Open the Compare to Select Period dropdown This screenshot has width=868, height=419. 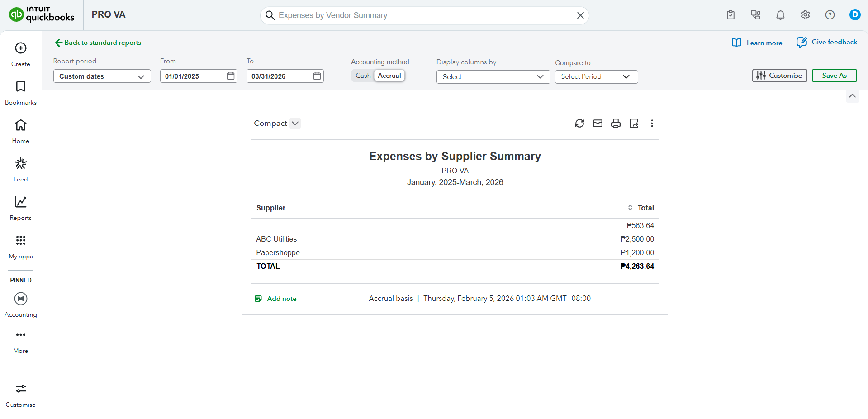coord(596,77)
